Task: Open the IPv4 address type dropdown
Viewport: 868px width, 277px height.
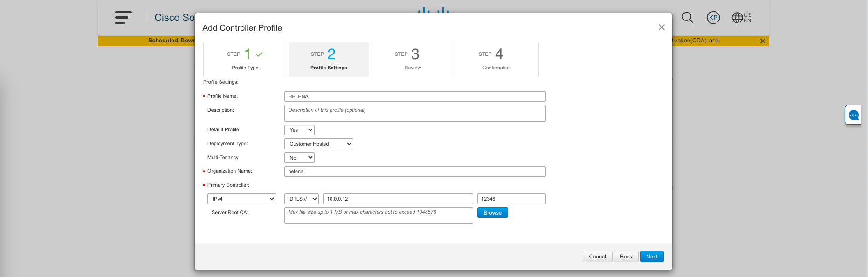Action: pyautogui.click(x=241, y=199)
